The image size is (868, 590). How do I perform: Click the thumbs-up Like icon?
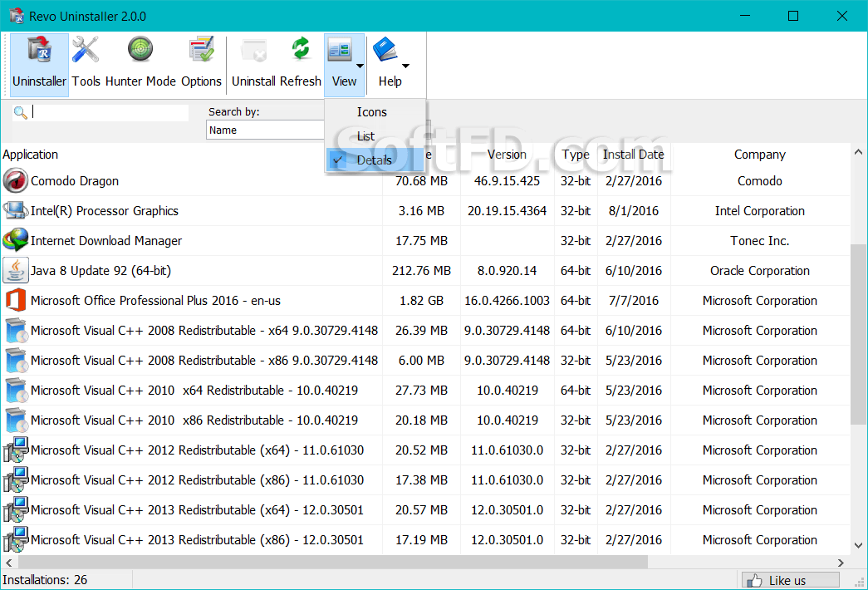pos(754,580)
